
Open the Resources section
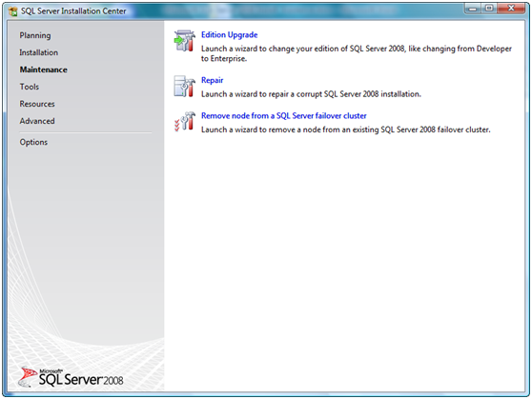click(36, 104)
